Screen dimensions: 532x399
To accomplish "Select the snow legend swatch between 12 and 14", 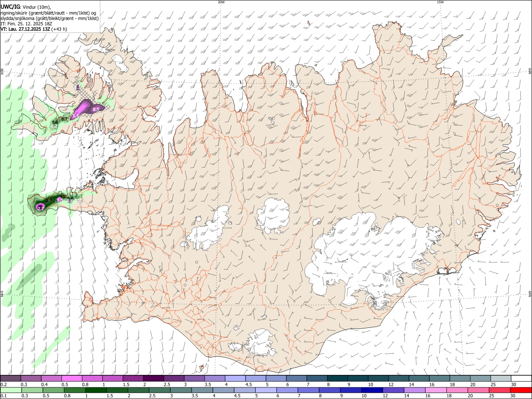I will pos(399,379).
